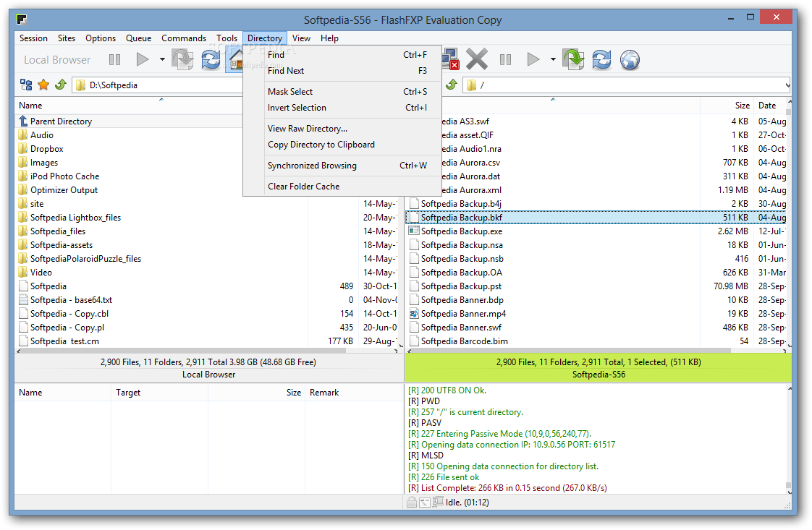Refresh the local browser file list
This screenshot has width=812, height=530.
pos(211,59)
